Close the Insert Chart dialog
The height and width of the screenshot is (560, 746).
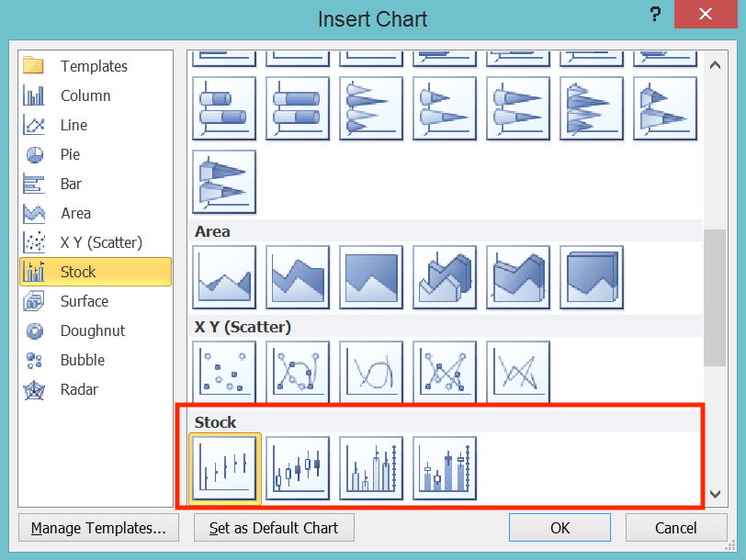pyautogui.click(x=706, y=15)
